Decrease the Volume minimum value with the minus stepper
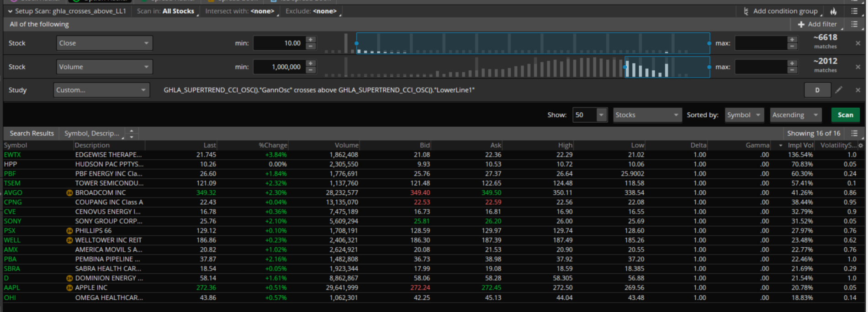Image resolution: width=868 pixels, height=312 pixels. (311, 70)
